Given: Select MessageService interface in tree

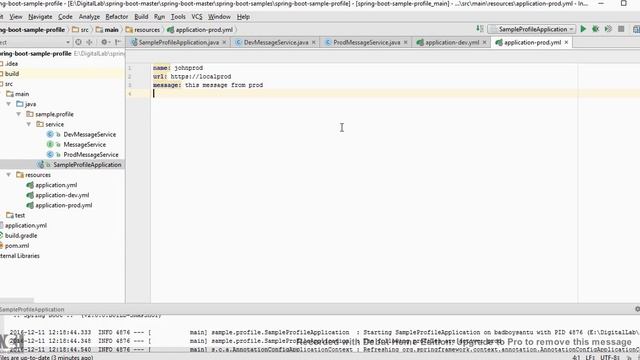Looking at the screenshot, I should [x=84, y=144].
